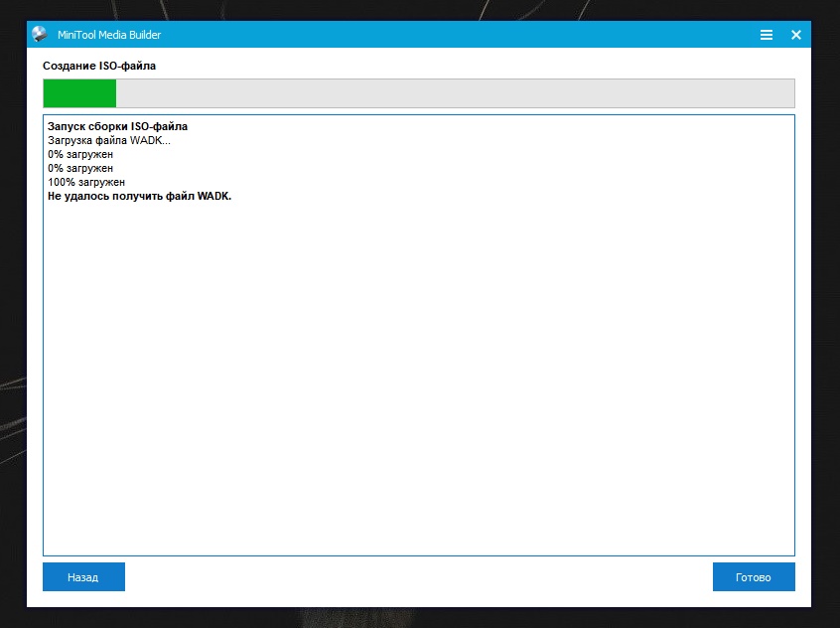The width and height of the screenshot is (840, 628).
Task: Click the MiniTool Media Builder disc logo
Action: coord(40,34)
